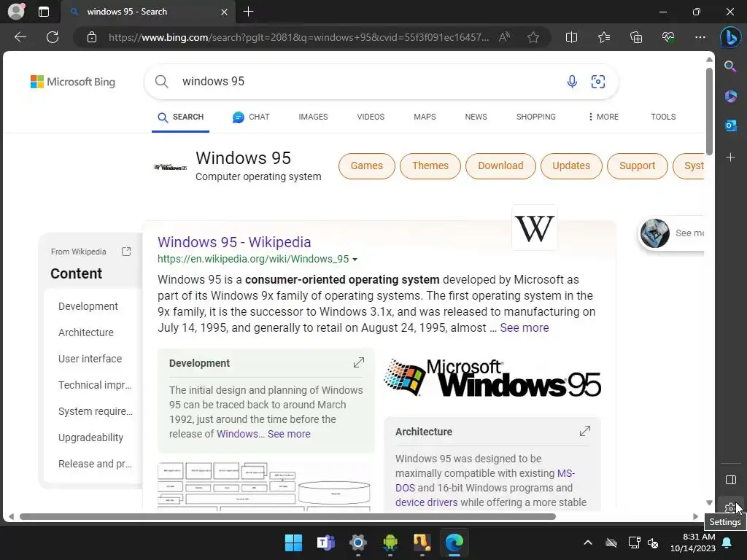Add an app to the sidebar
747x560 pixels.
730,157
